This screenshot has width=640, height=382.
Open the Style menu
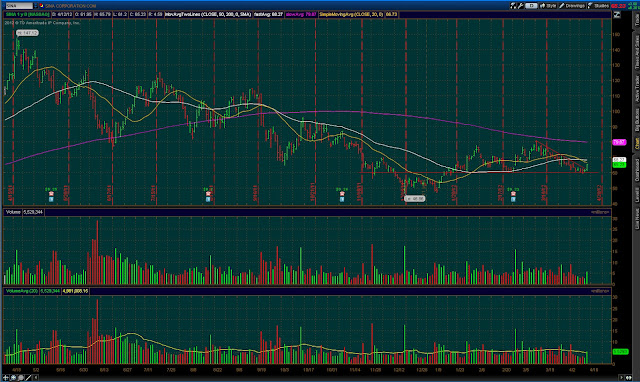click(x=548, y=6)
